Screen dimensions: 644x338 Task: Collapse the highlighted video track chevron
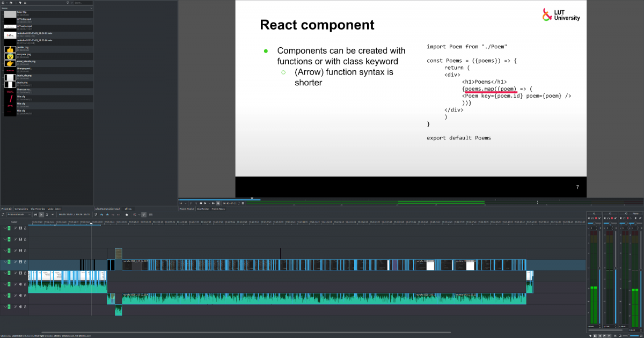[5, 262]
